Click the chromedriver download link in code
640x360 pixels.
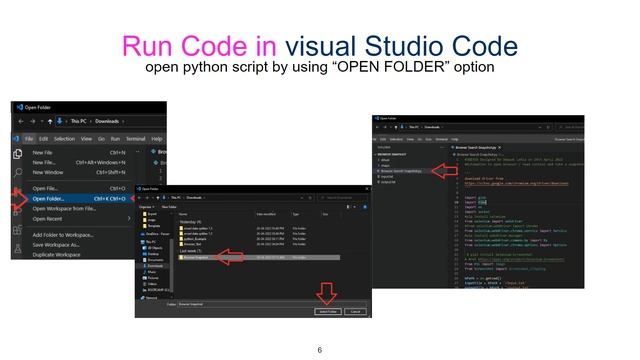(516, 184)
